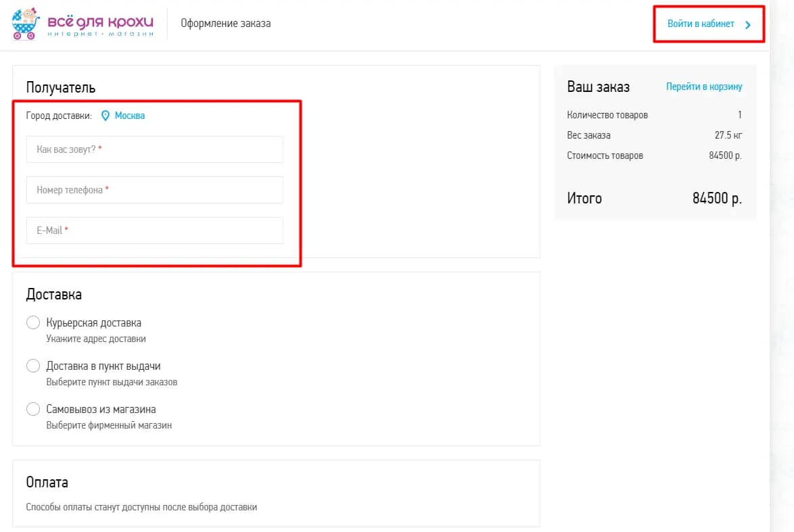
Task: Click the Оформление заказа page title
Action: coord(225,24)
